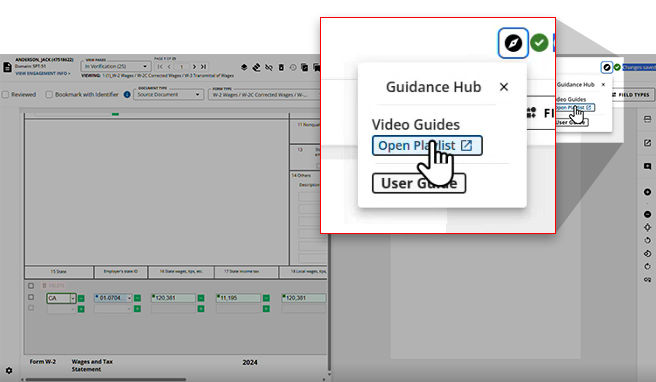
Task: Toggle the Reviewed checkbox
Action: point(5,95)
